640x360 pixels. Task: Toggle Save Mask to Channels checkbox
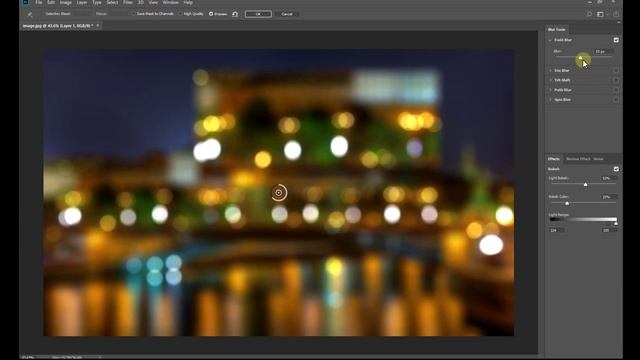(x=132, y=14)
